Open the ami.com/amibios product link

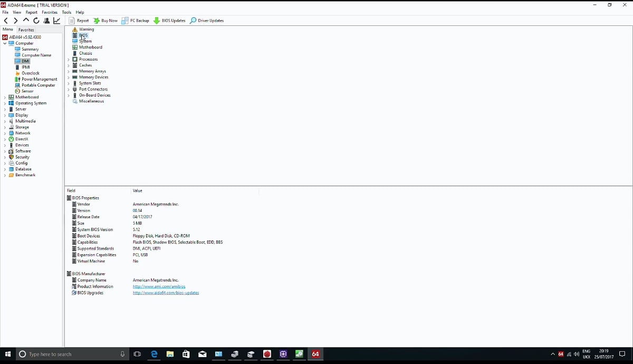point(159,286)
